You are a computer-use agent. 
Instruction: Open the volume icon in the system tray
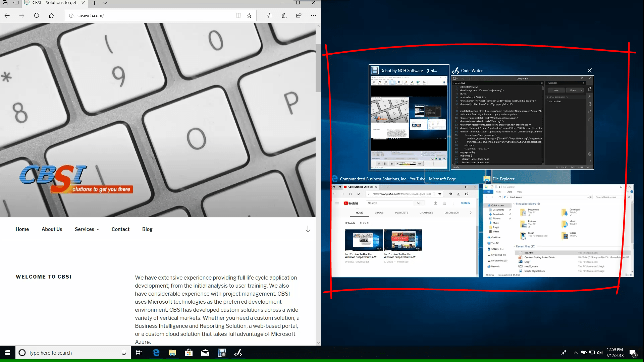coord(599,353)
